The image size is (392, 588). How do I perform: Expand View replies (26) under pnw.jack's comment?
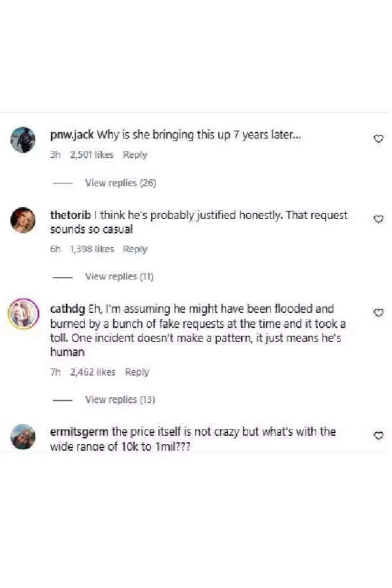click(x=120, y=183)
